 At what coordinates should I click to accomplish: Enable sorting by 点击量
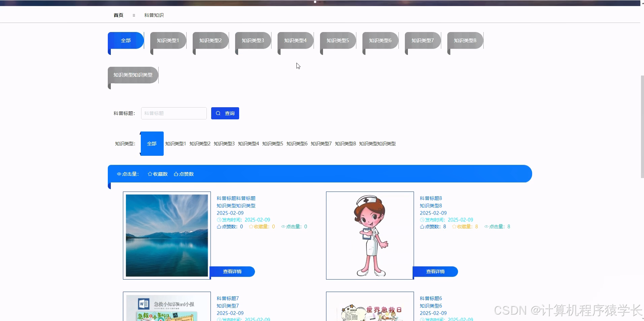coord(129,174)
